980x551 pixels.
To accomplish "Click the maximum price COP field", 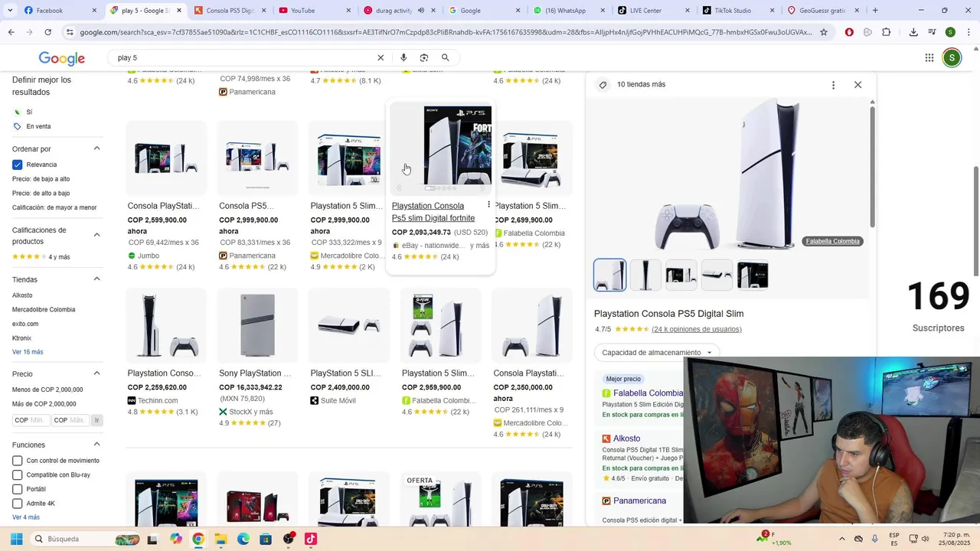I will 70,420.
